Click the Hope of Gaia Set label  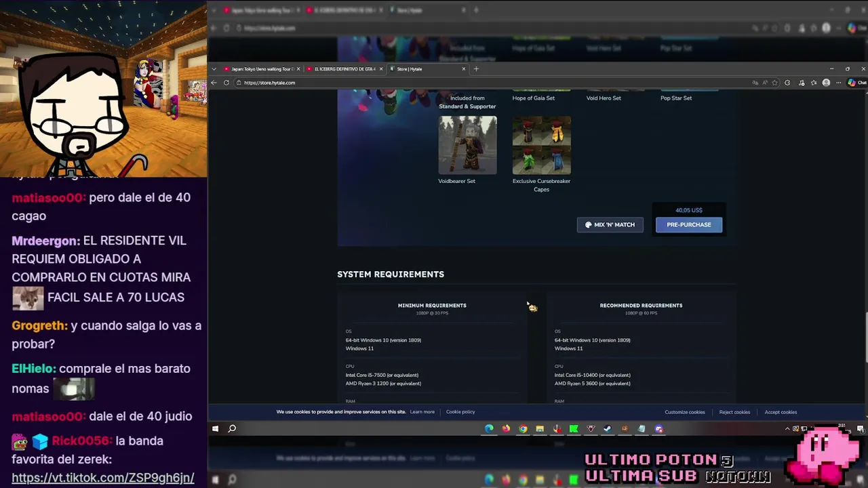[x=534, y=98]
